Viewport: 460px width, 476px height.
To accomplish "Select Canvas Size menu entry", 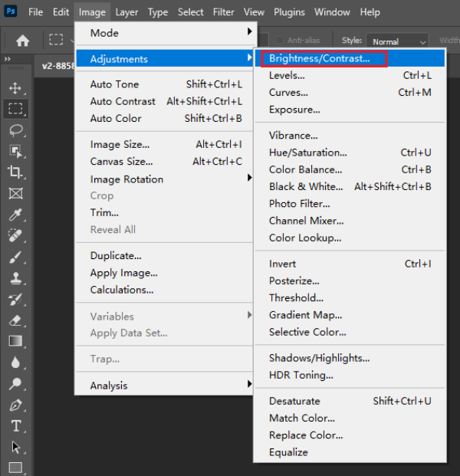I will tap(121, 162).
